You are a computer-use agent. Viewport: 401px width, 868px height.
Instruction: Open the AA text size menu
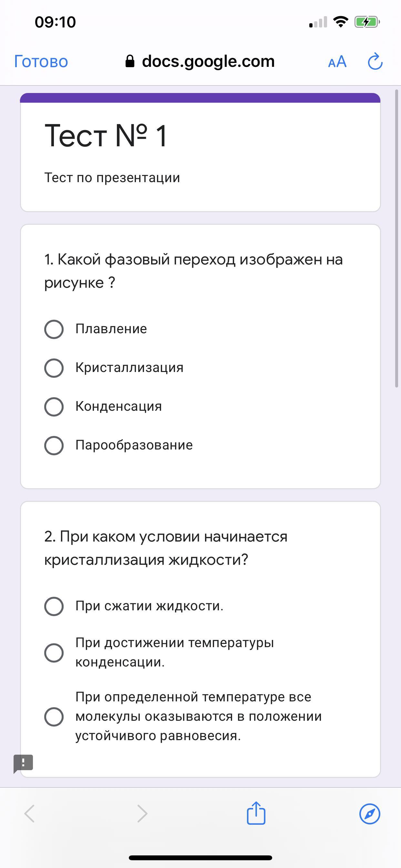click(337, 62)
